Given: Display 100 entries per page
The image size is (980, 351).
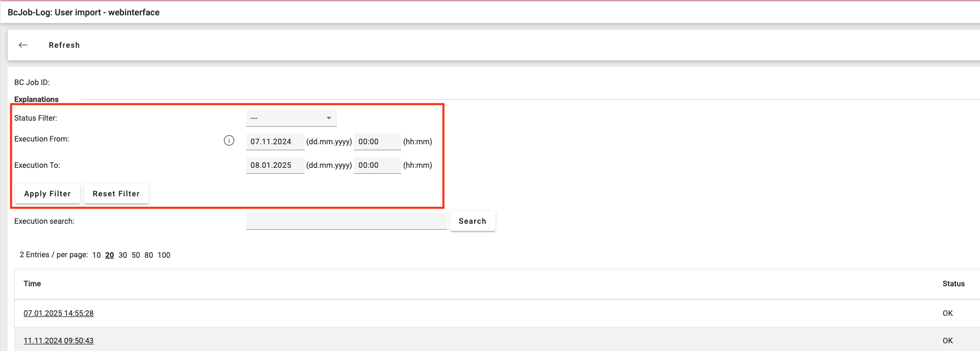Looking at the screenshot, I should [164, 255].
